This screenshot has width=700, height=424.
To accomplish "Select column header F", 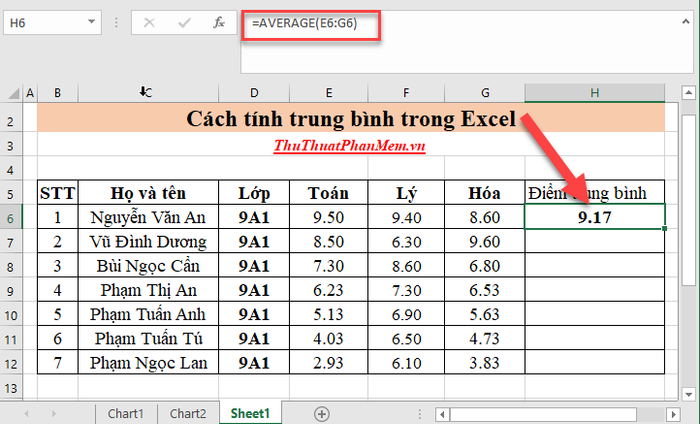I will [406, 93].
